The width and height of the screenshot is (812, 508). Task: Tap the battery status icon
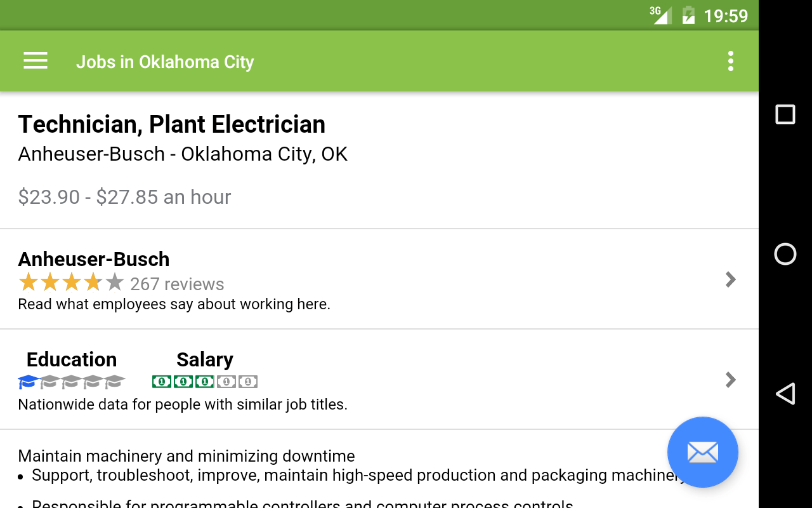pos(688,15)
